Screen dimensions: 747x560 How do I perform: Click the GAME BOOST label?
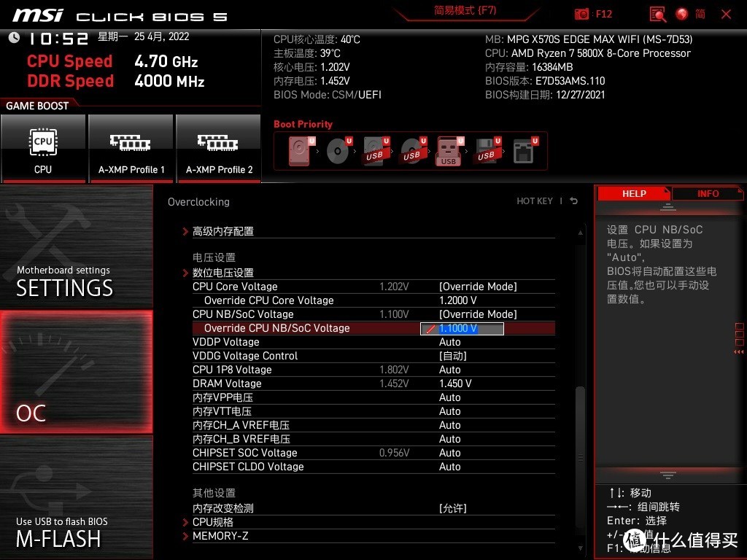coord(37,106)
